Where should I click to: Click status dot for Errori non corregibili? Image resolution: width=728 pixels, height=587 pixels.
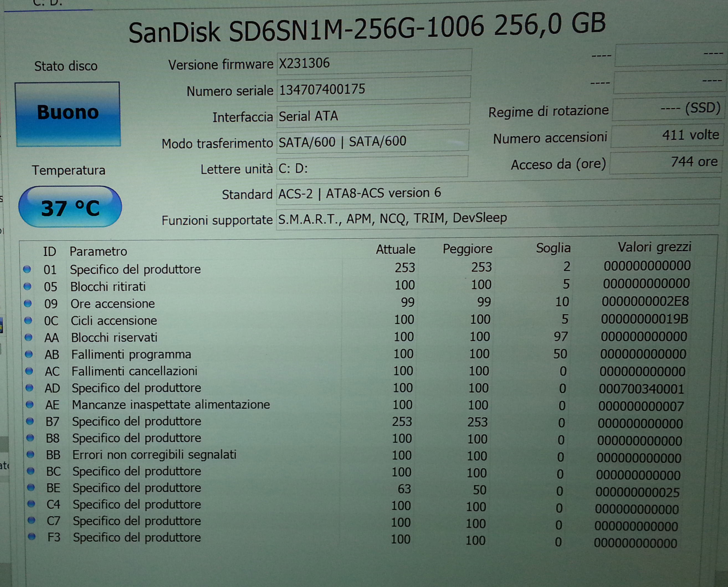[x=30, y=454]
